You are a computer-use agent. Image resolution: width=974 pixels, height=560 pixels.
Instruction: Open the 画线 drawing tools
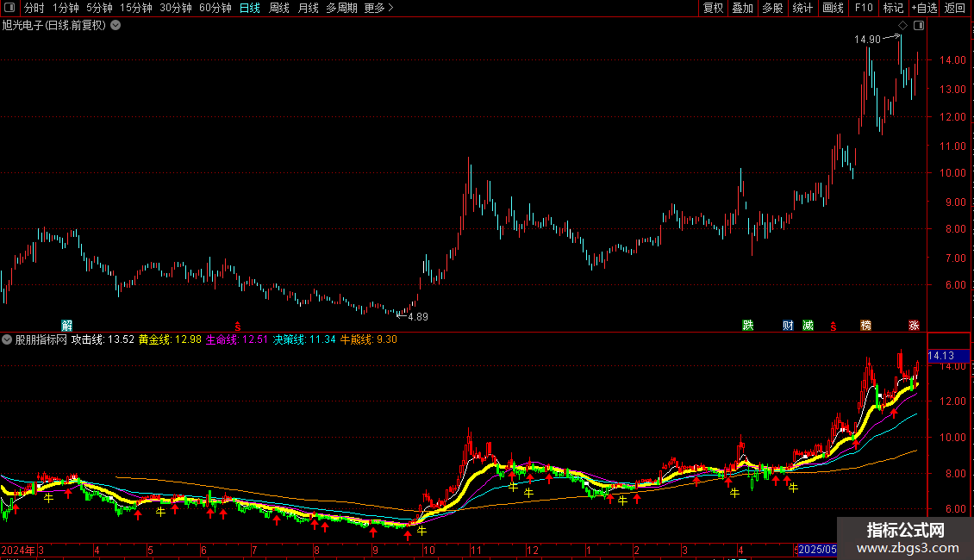click(x=833, y=8)
